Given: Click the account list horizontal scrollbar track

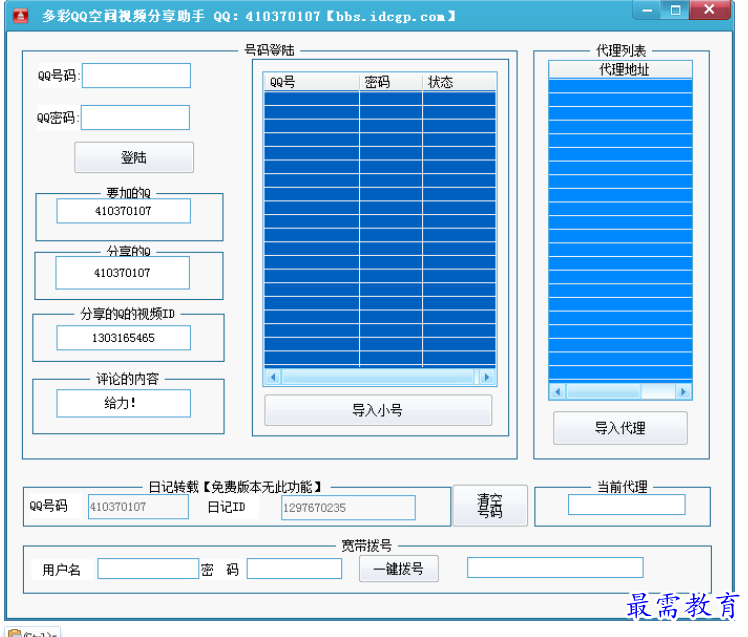Looking at the screenshot, I should pyautogui.click(x=379, y=377).
